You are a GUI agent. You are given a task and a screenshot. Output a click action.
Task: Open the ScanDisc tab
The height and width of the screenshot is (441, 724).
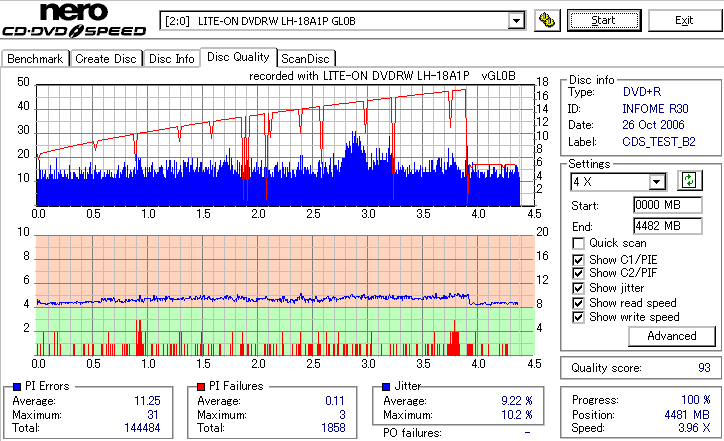pos(305,59)
